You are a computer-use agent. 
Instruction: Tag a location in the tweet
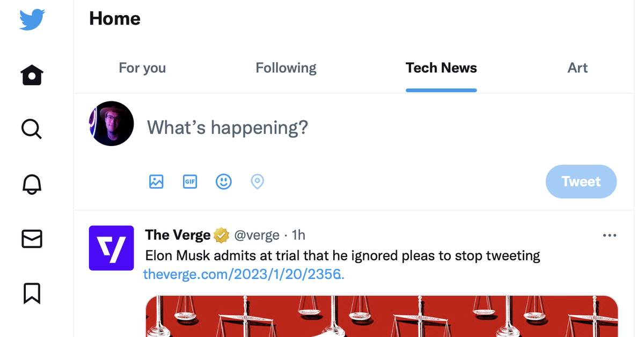pos(258,182)
